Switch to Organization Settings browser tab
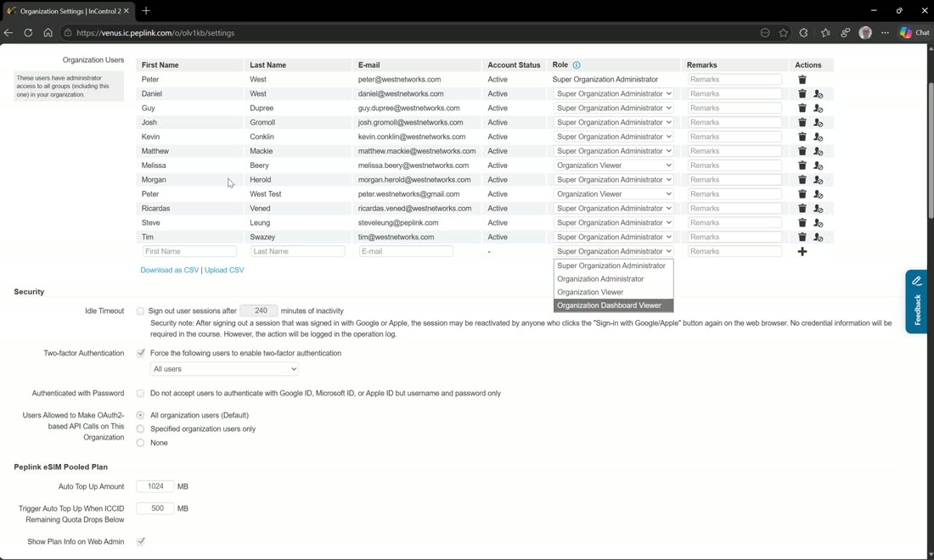934x560 pixels. tap(69, 11)
